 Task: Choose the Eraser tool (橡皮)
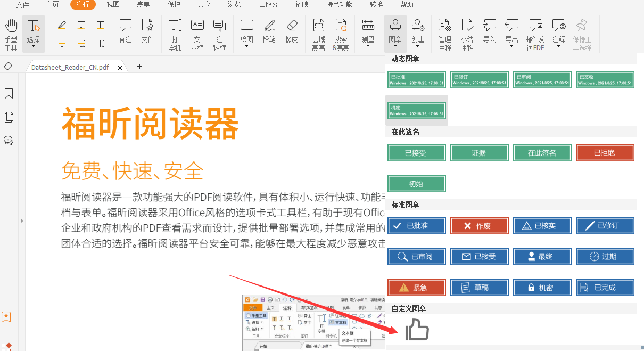(291, 31)
